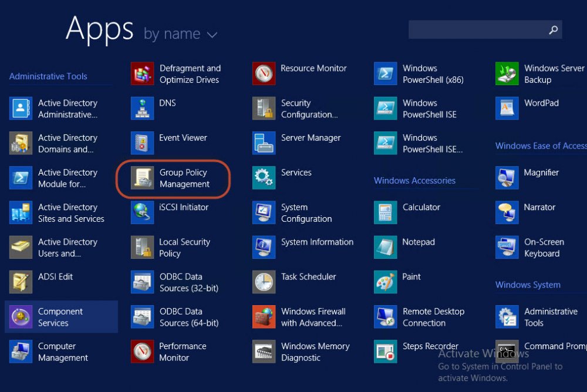
Task: Launch ADSI Edit icon
Action: 21,282
